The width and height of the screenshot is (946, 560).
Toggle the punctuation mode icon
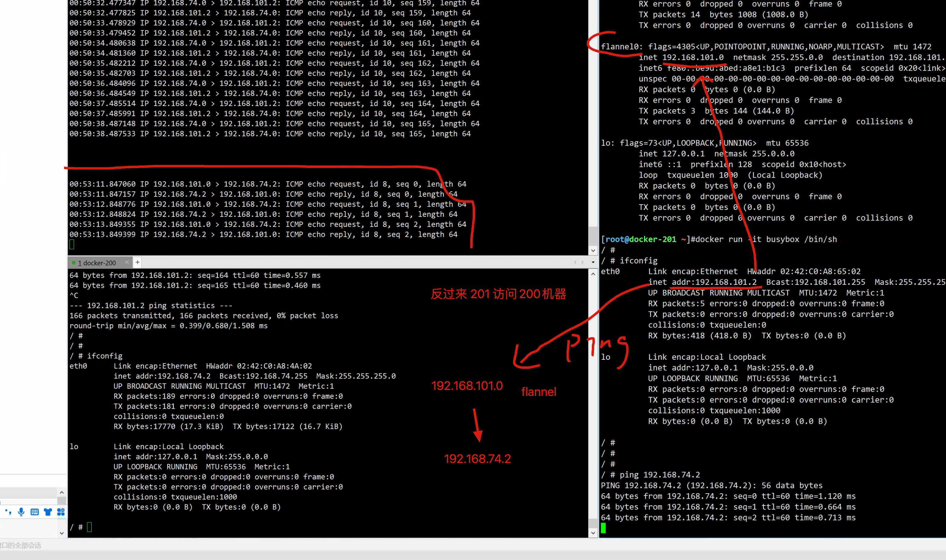(8, 512)
